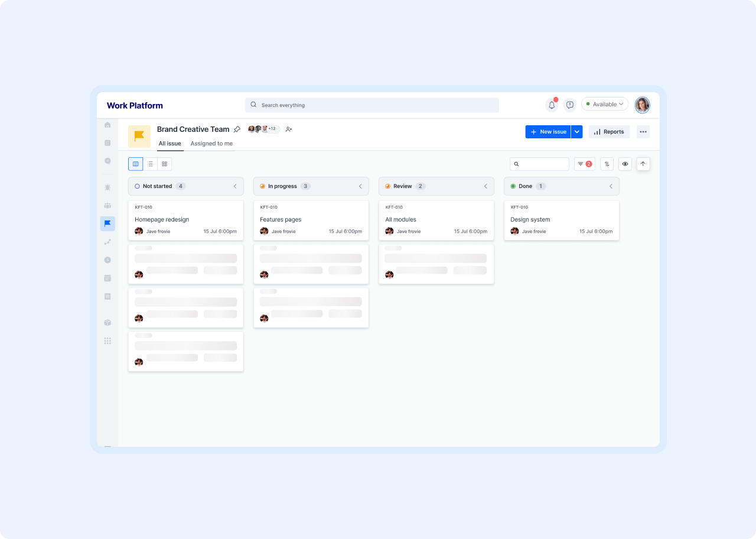This screenshot has height=539, width=756.
Task: Toggle visibility with the eye icon
Action: 625,164
